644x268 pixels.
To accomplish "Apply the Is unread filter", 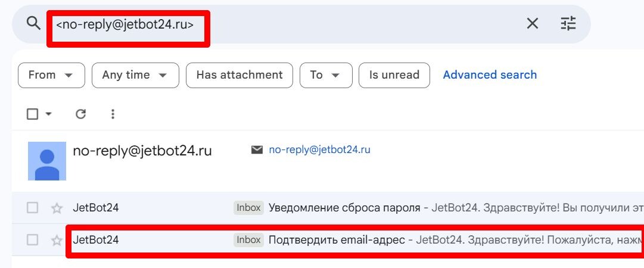I will (394, 75).
